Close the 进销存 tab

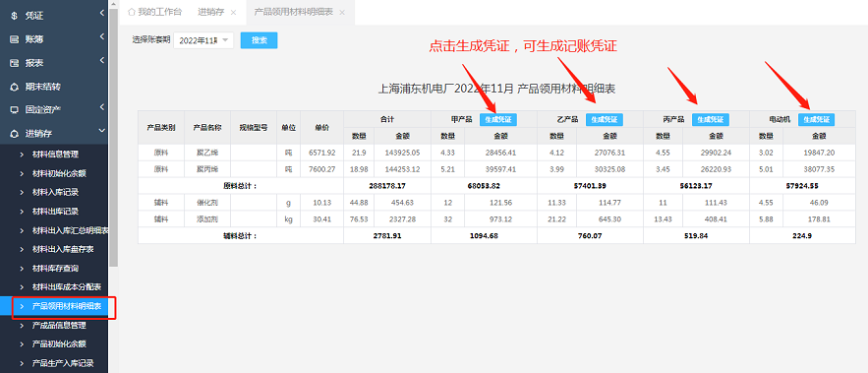(233, 12)
